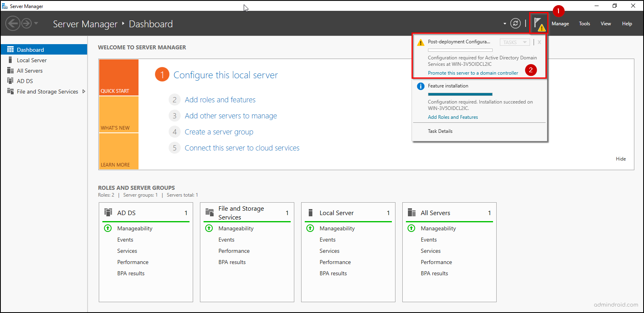Viewport: 644px width, 313px height.
Task: Select the QUICK START tile
Action: point(119,77)
